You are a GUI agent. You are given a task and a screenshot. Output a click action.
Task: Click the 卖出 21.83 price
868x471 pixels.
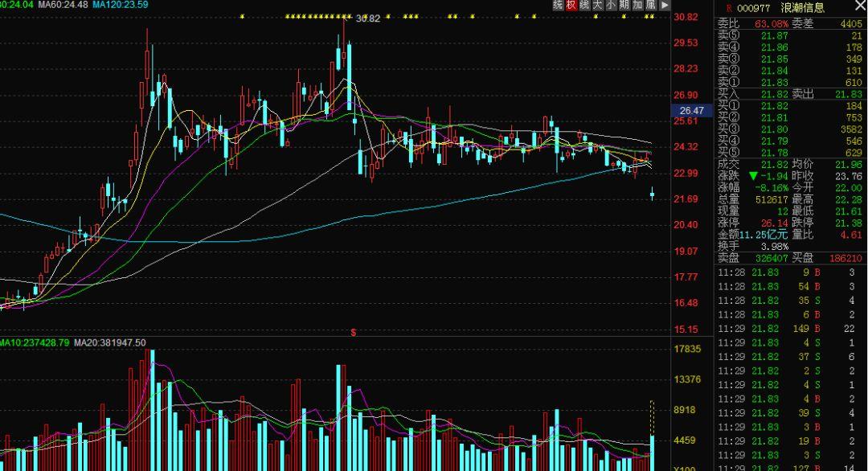[849, 94]
